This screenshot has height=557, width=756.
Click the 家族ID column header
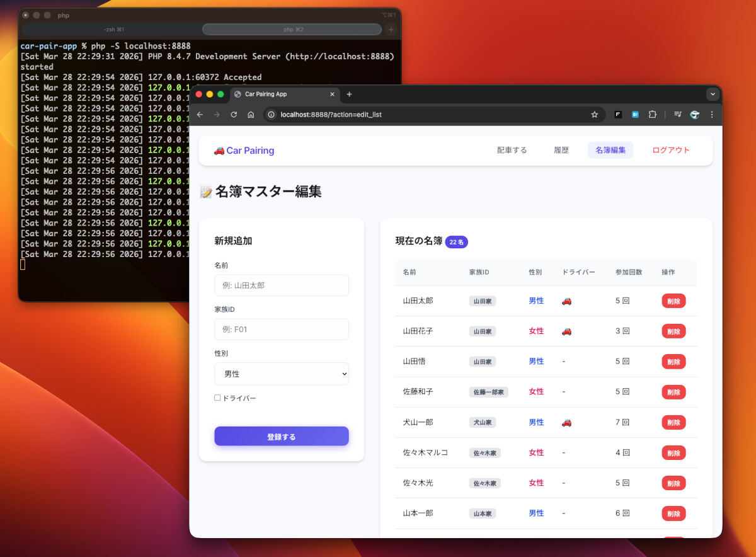(x=479, y=272)
